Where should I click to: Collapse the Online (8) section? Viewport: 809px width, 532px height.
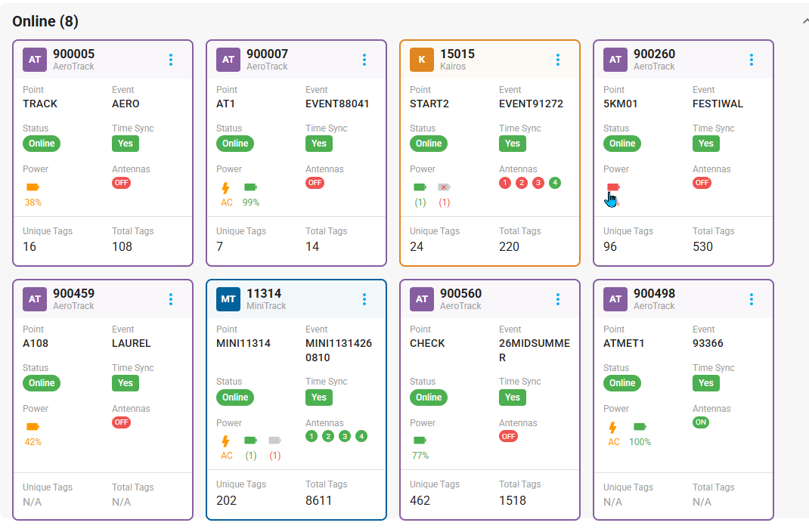pyautogui.click(x=805, y=21)
